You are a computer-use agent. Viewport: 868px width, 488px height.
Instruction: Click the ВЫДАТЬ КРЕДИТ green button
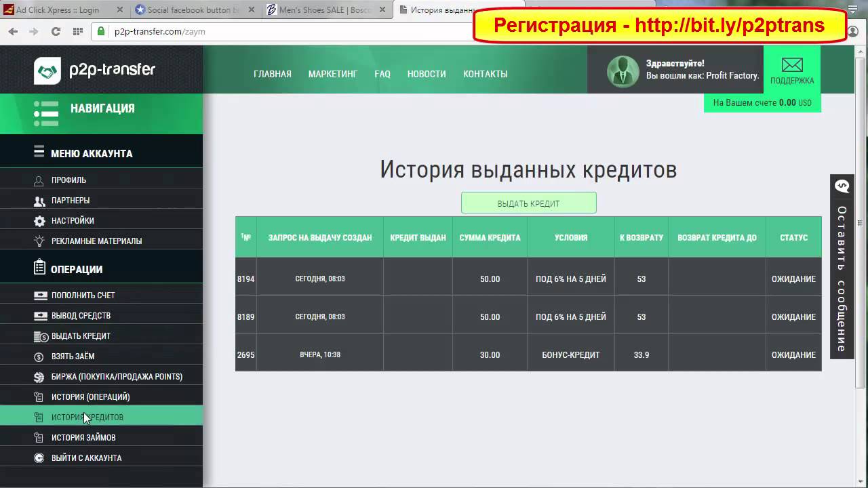point(529,203)
